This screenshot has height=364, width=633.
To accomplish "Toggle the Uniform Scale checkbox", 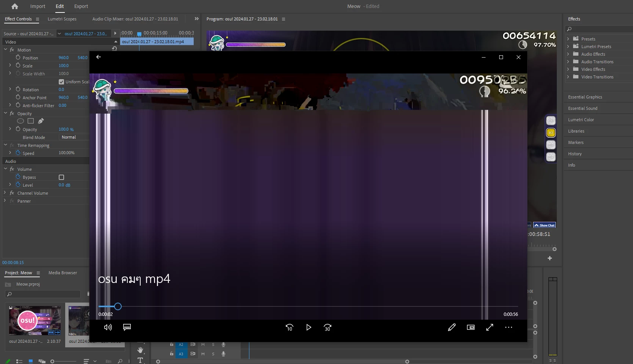I will coord(61,82).
